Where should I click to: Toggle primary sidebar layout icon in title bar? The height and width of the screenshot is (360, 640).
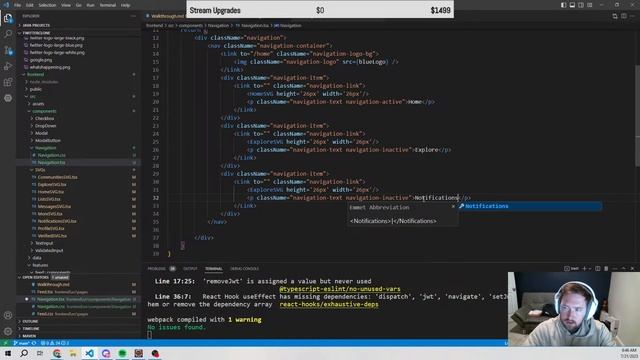(563, 5)
